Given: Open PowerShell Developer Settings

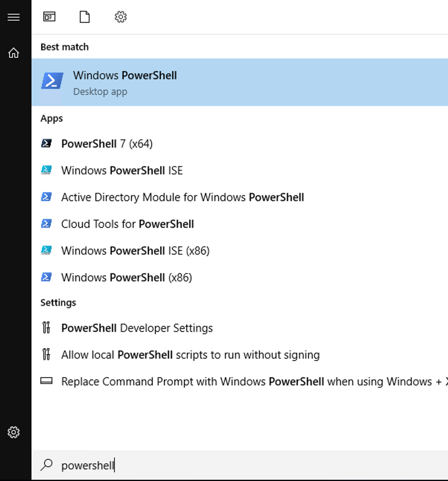Looking at the screenshot, I should pos(137,328).
